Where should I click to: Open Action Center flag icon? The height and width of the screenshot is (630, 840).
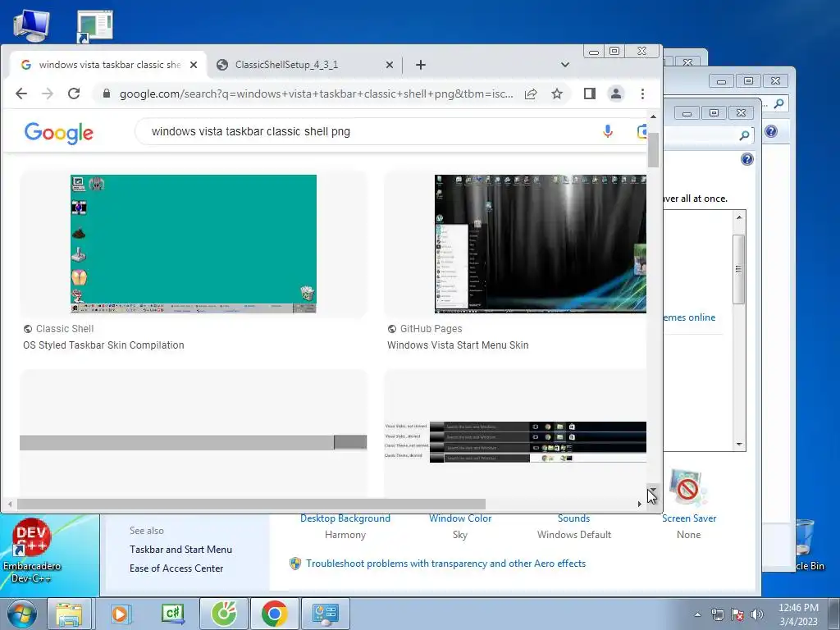(x=737, y=614)
